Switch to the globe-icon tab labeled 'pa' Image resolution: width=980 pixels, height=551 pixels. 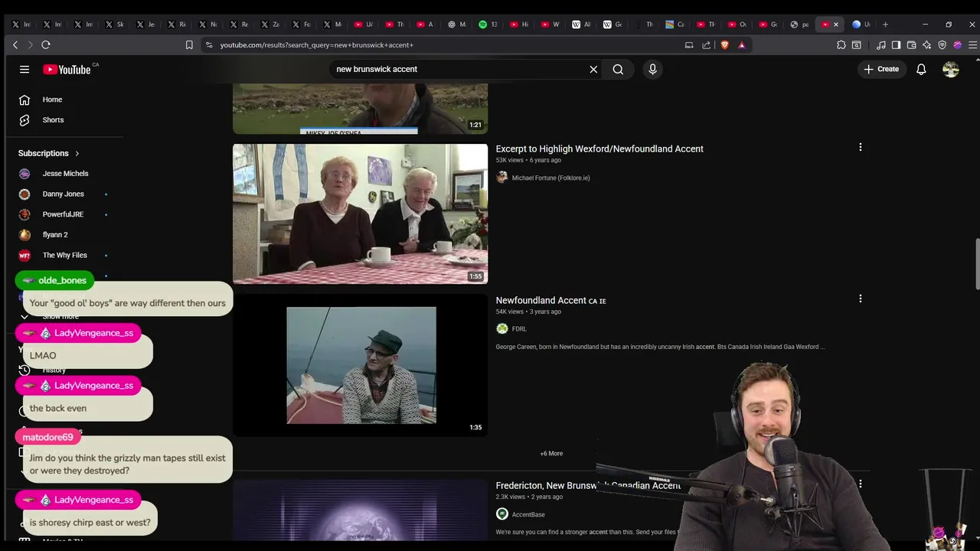point(800,24)
